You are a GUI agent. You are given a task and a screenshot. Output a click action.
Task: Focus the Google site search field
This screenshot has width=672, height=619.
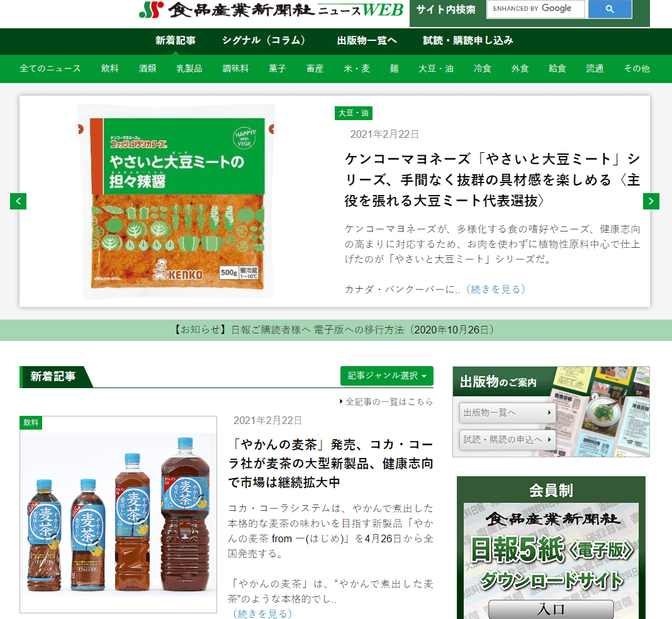[535, 9]
